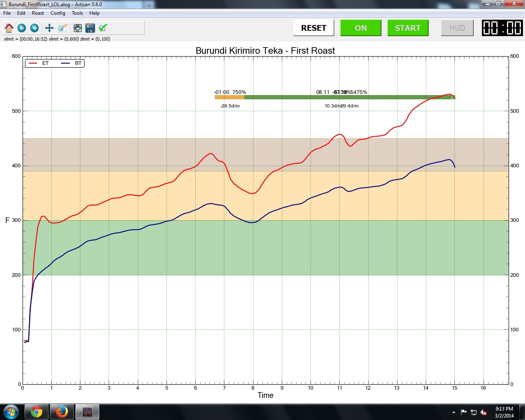Click the orange drying phase bar

pyautogui.click(x=230, y=97)
